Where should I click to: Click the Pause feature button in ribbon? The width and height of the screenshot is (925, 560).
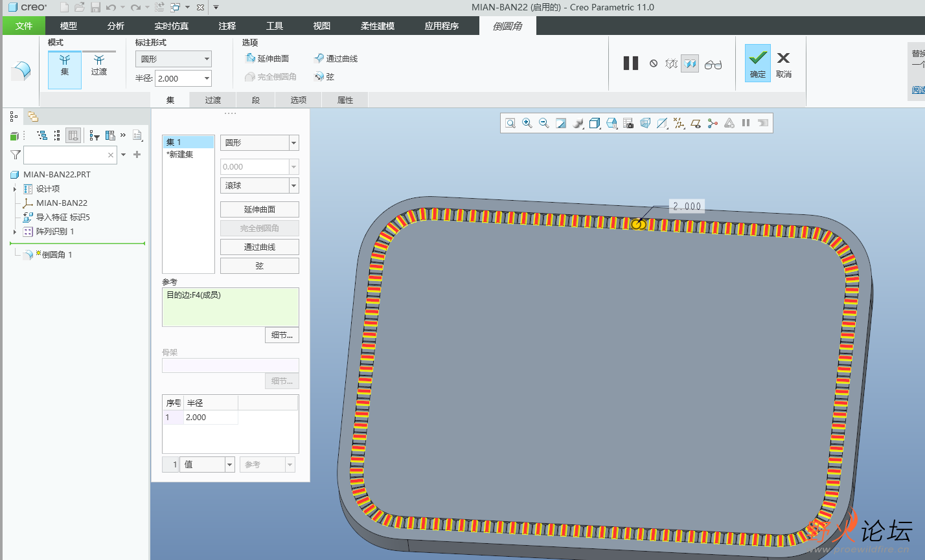click(631, 63)
